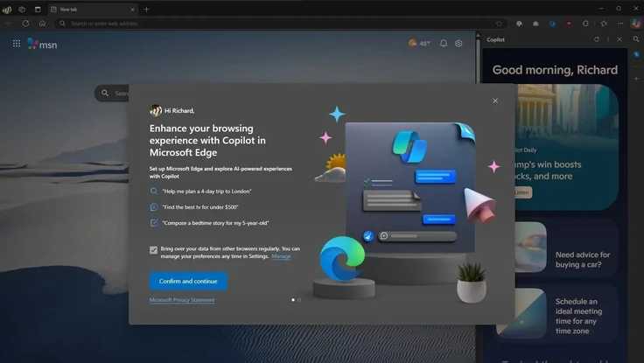
Task: Open MSN page settings gear
Action: 458,43
